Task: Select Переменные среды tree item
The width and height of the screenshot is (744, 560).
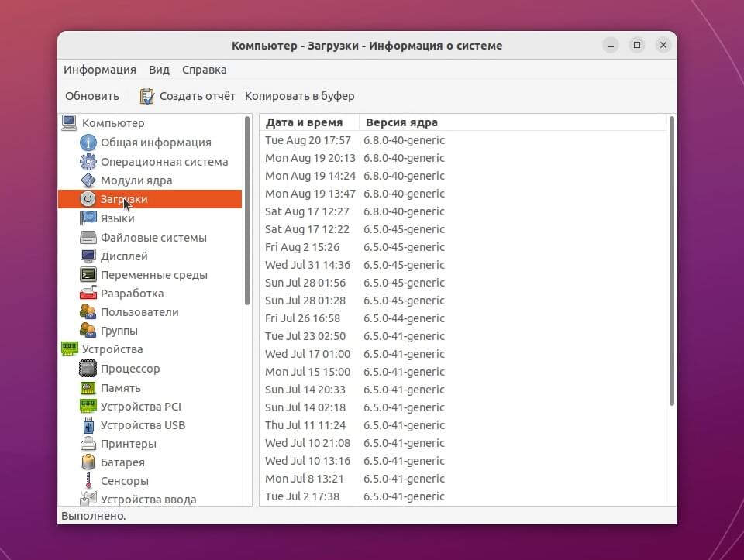Action: pyautogui.click(x=153, y=274)
